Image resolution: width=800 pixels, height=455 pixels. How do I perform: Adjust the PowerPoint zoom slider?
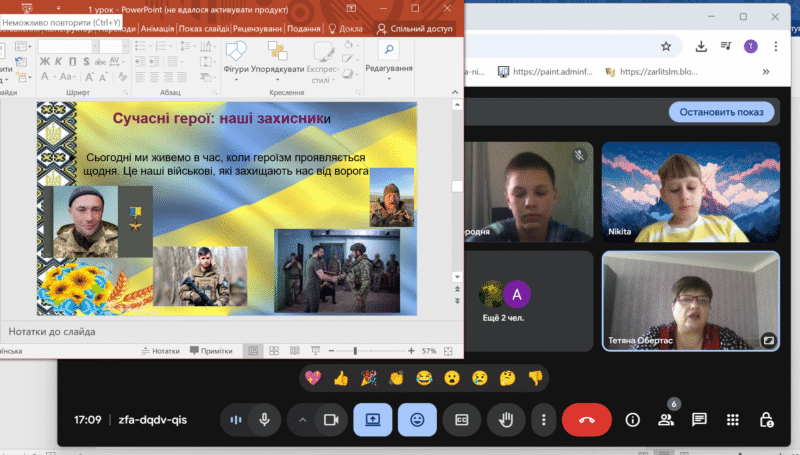coord(356,351)
